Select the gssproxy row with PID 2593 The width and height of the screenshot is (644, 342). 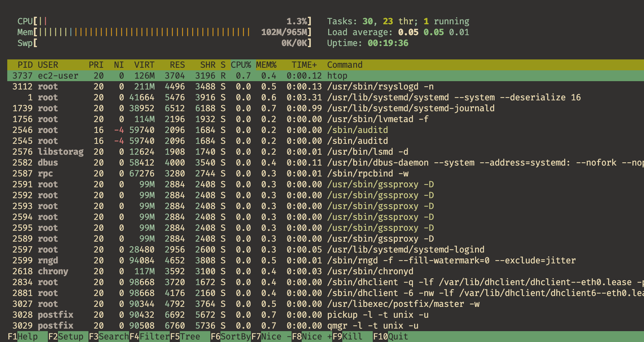click(x=326, y=206)
